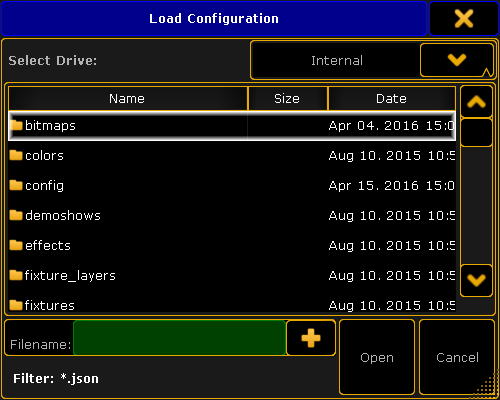Image resolution: width=500 pixels, height=400 pixels.
Task: Select the effects folder row
Action: click(232, 246)
